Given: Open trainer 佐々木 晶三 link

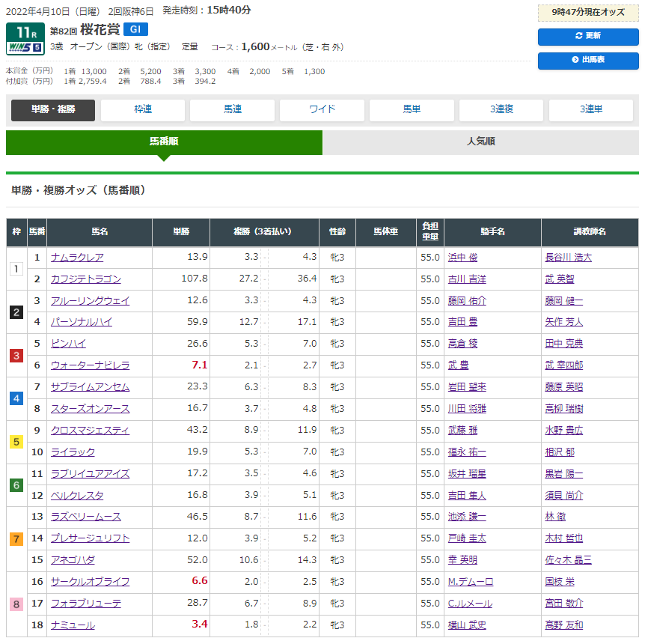Looking at the screenshot, I should click(569, 560).
